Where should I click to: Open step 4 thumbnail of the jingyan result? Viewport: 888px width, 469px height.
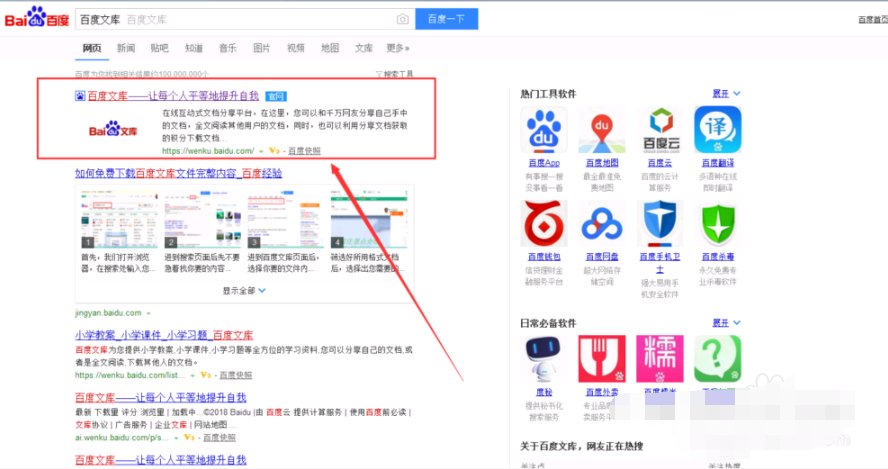point(369,219)
